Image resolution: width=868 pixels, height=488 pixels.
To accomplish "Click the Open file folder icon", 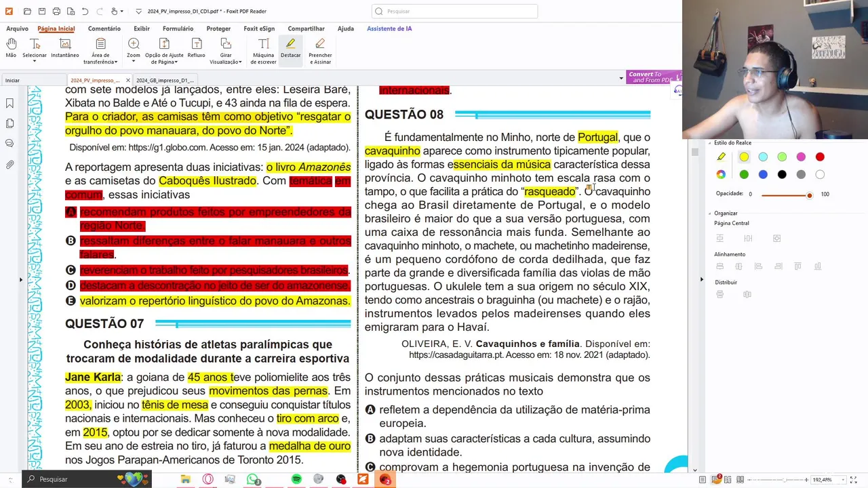I will [27, 12].
